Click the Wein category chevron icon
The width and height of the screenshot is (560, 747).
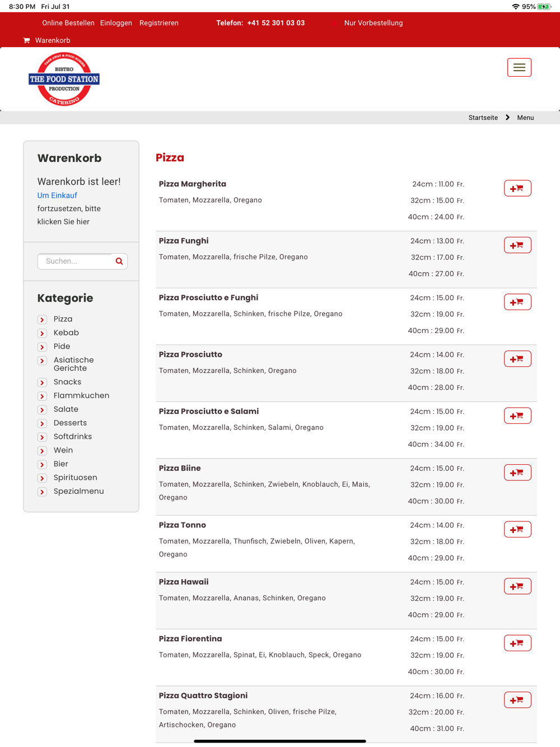tap(42, 451)
